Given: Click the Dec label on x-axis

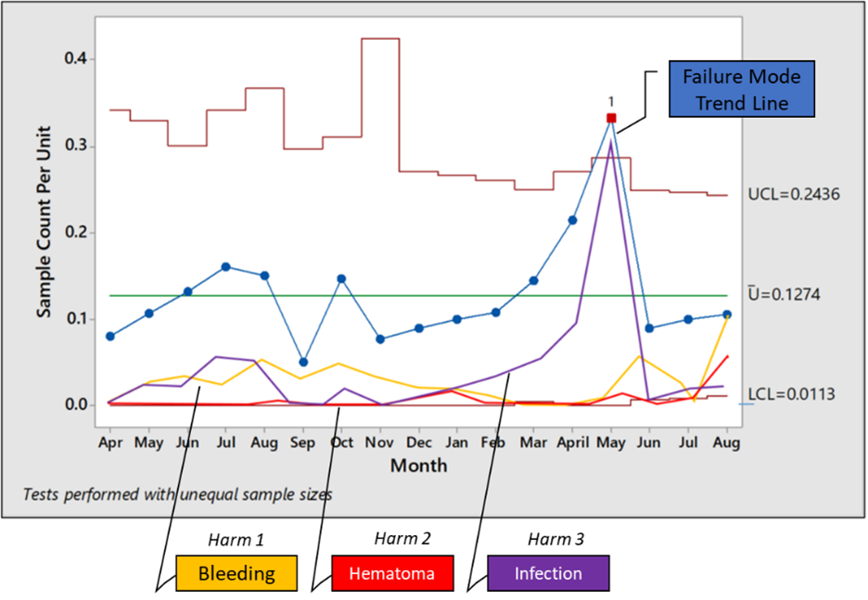Looking at the screenshot, I should [x=418, y=443].
